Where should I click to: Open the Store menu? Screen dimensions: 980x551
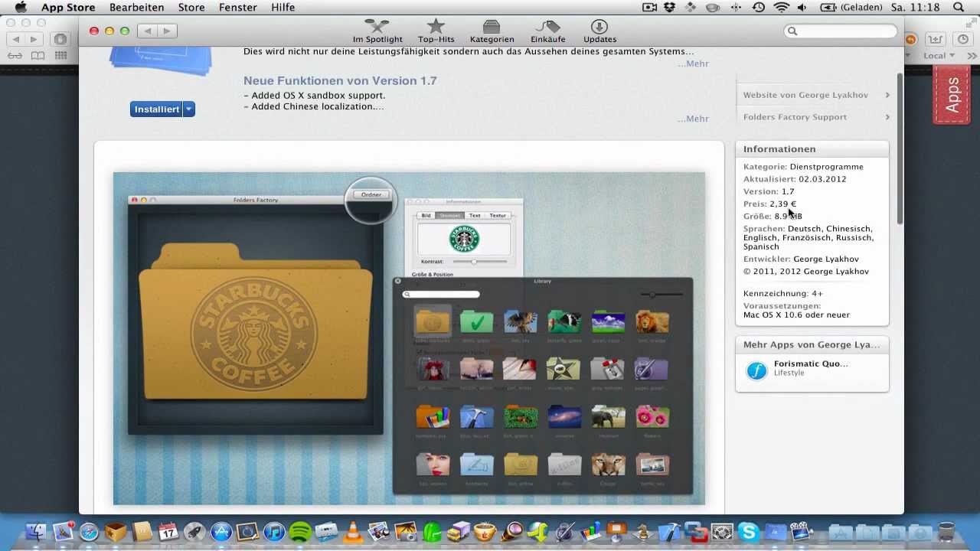191,7
